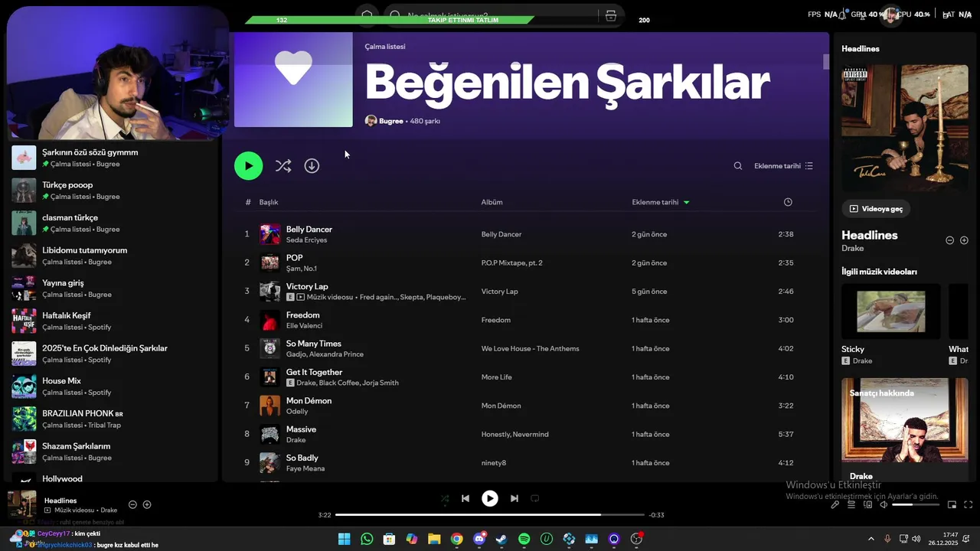
Task: Open the Headlines album cover in right panel
Action: tap(904, 128)
